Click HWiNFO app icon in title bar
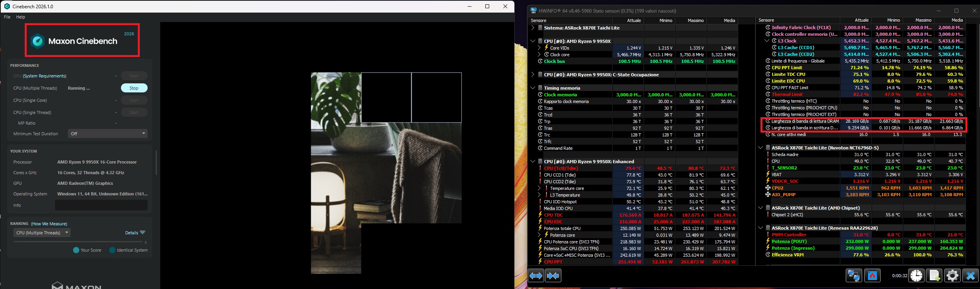 [x=534, y=11]
